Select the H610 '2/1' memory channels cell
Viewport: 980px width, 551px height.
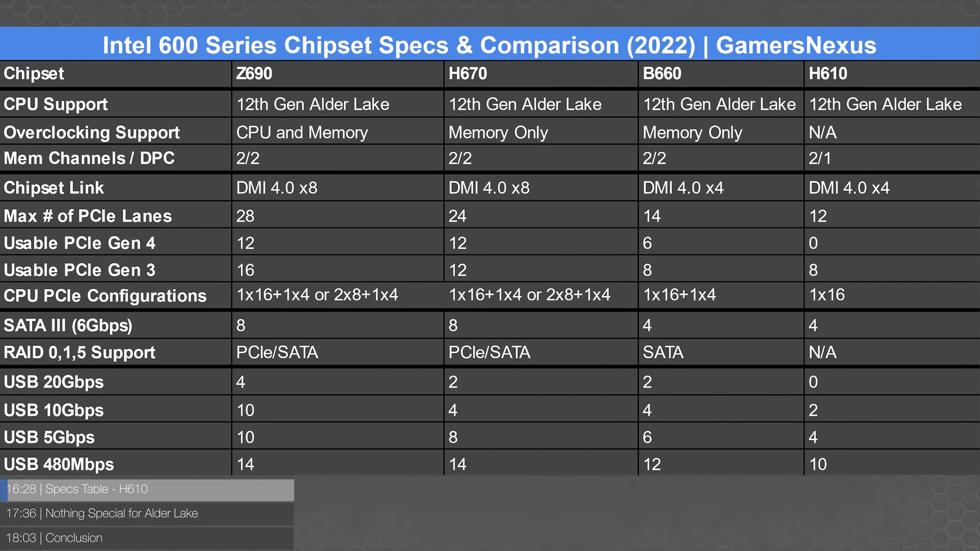(x=820, y=158)
